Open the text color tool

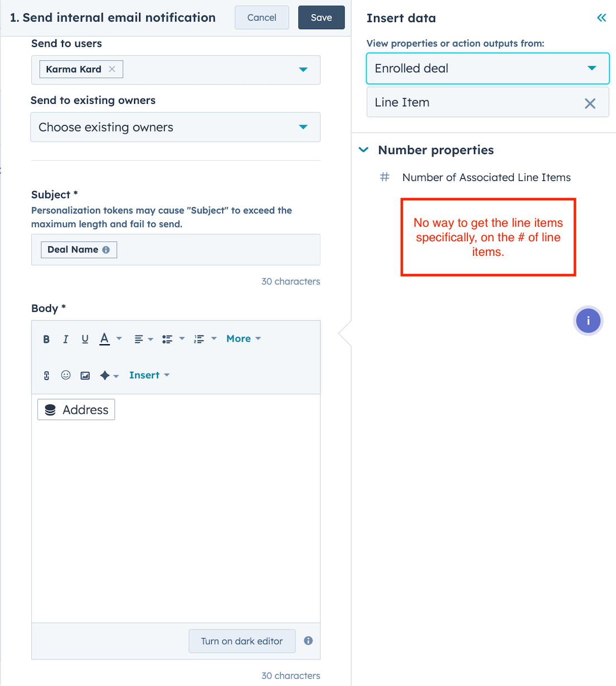point(104,339)
